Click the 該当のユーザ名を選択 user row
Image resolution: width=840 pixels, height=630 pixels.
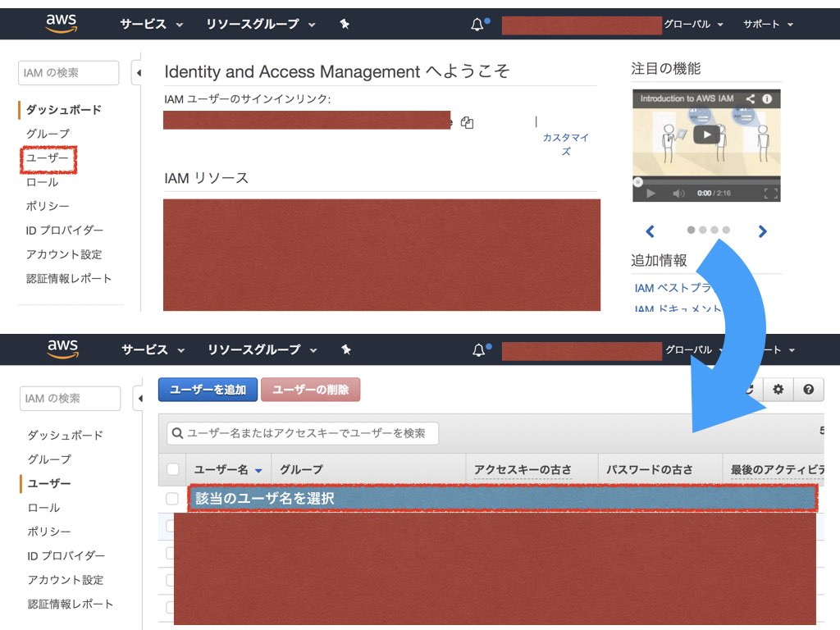[x=503, y=498]
